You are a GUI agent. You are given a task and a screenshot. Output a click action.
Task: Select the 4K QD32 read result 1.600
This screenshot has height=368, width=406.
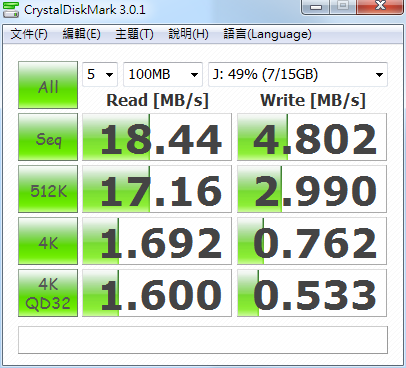157,293
